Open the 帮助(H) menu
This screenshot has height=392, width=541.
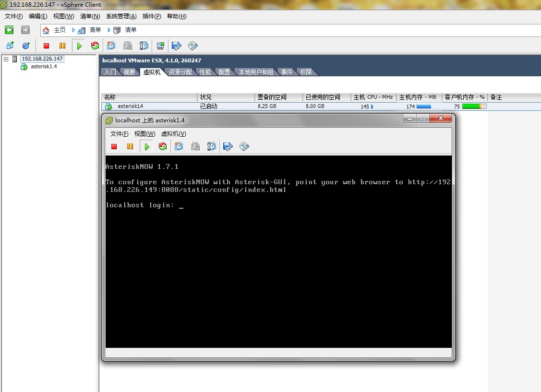177,16
